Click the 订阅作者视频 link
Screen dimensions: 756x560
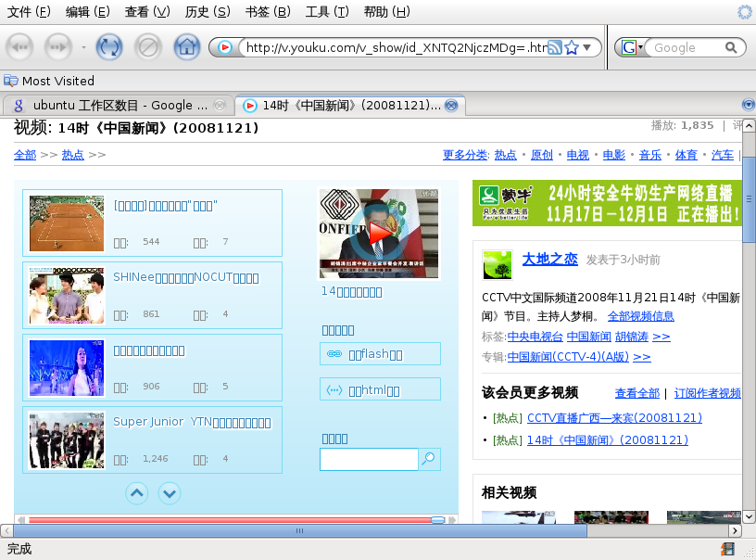(707, 393)
